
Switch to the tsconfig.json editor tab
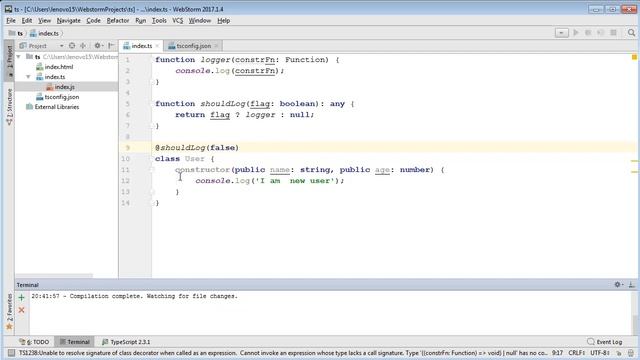coord(193,46)
